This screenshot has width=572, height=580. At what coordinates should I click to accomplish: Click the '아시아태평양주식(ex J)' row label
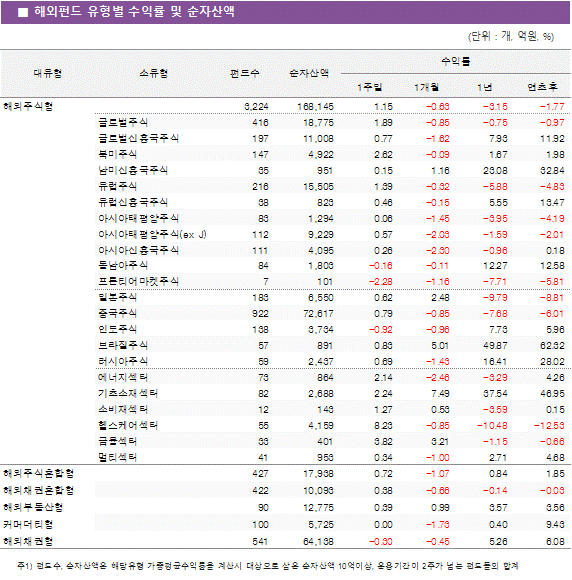[152, 234]
